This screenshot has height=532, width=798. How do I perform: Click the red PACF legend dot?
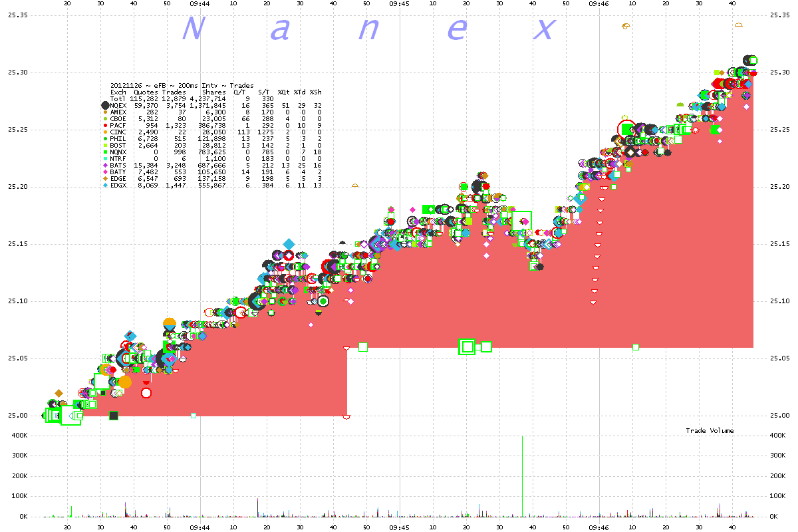click(x=105, y=125)
